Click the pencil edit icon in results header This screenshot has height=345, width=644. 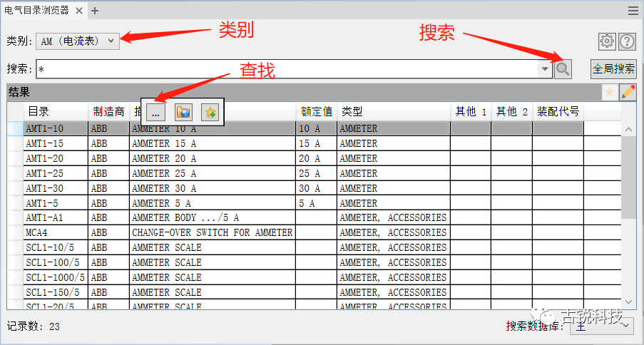tap(628, 93)
